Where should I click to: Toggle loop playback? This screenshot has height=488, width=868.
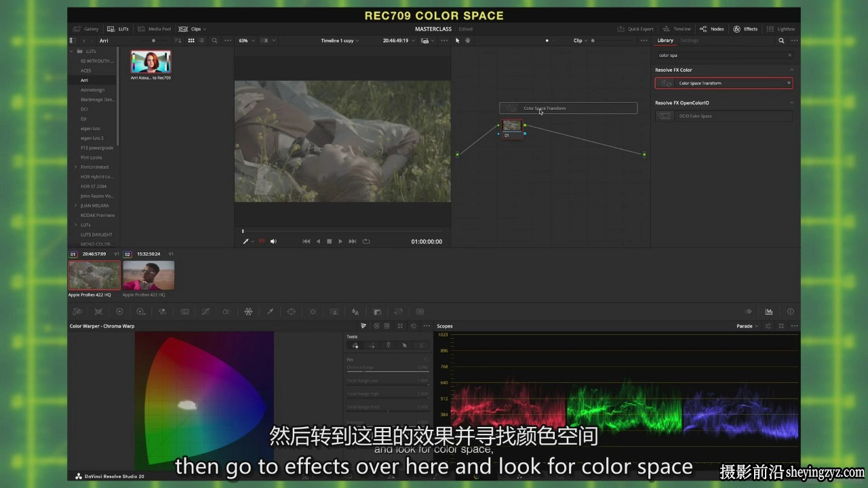(366, 241)
